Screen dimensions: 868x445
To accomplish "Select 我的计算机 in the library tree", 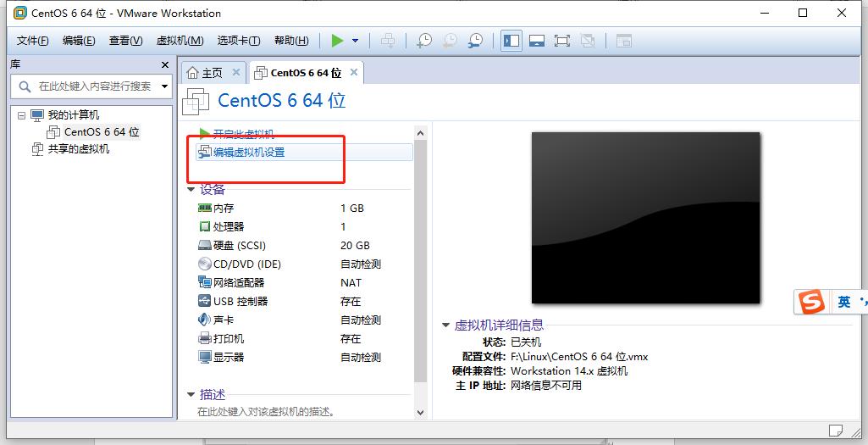I will [x=73, y=115].
